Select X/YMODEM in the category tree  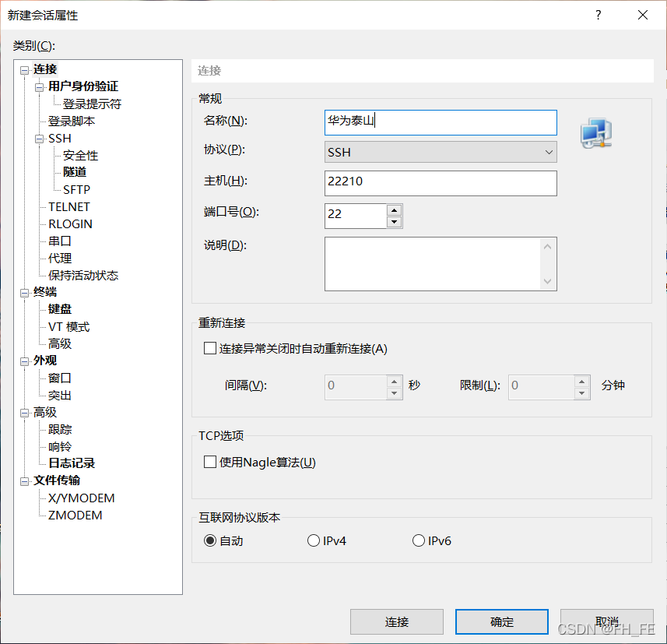click(81, 498)
